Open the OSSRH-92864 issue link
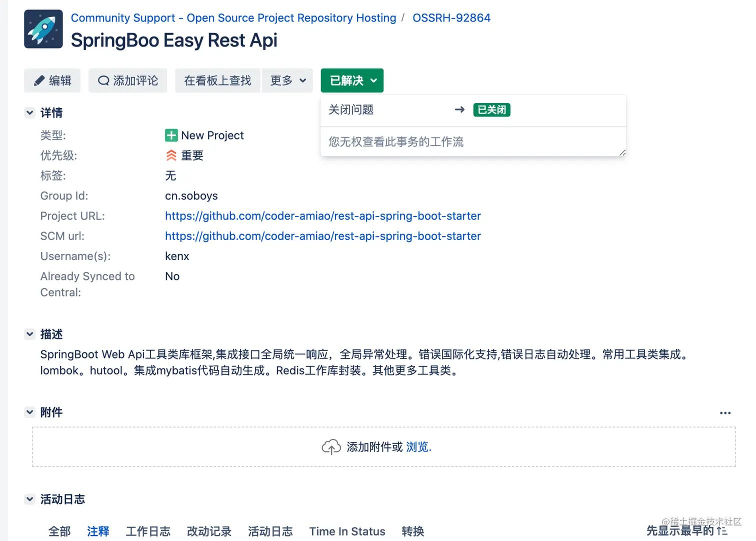The width and height of the screenshot is (756, 541). tap(451, 18)
